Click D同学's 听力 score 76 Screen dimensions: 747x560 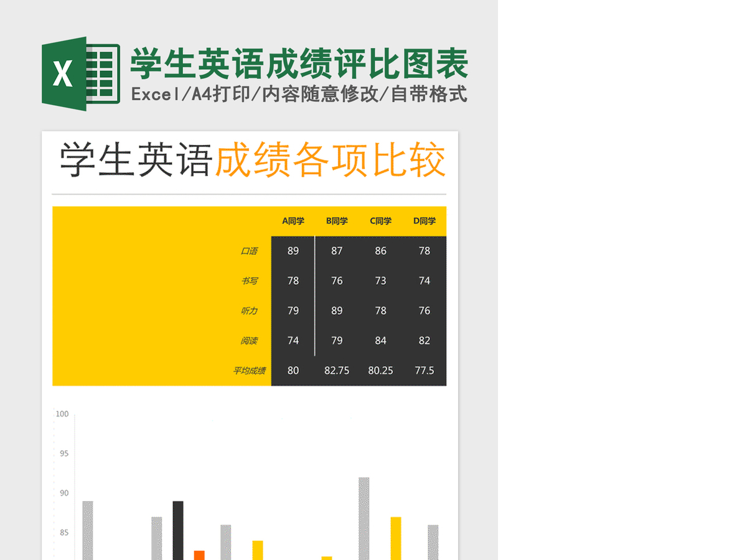pos(425,310)
